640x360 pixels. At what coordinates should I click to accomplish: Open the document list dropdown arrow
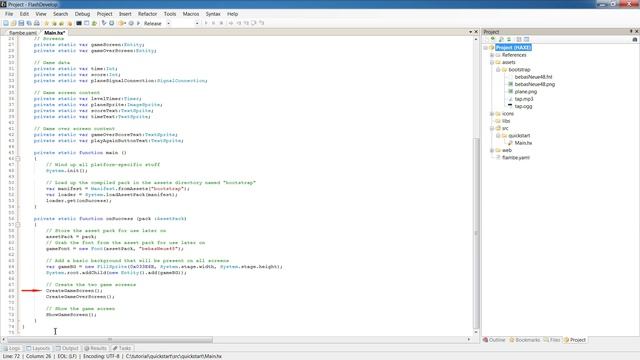470,31
